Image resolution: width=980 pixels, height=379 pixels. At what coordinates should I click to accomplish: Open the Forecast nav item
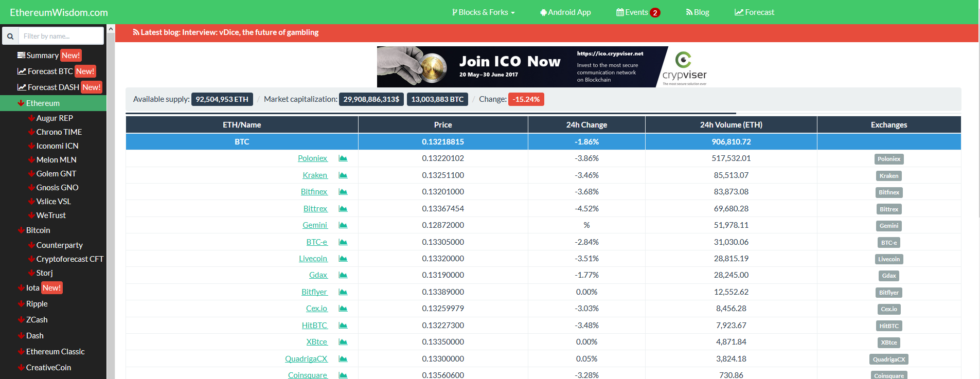[x=754, y=12]
